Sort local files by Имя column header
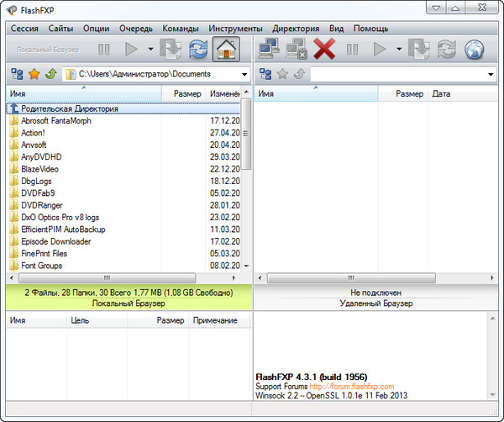 (84, 93)
